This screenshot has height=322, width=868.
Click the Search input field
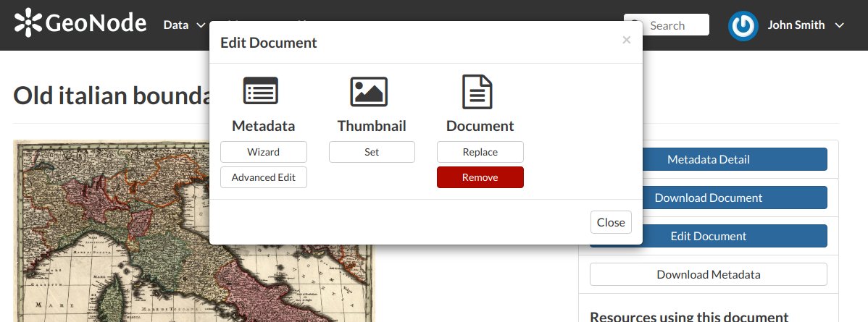click(667, 25)
